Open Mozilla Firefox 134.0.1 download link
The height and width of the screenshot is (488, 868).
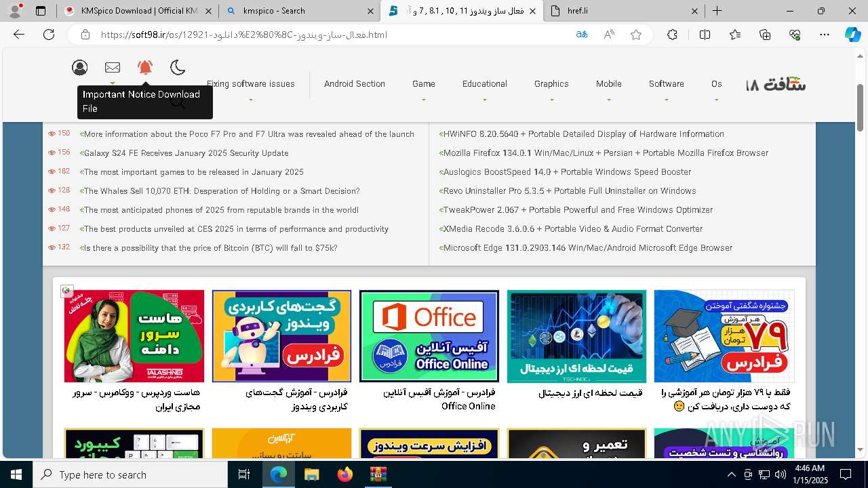point(606,153)
